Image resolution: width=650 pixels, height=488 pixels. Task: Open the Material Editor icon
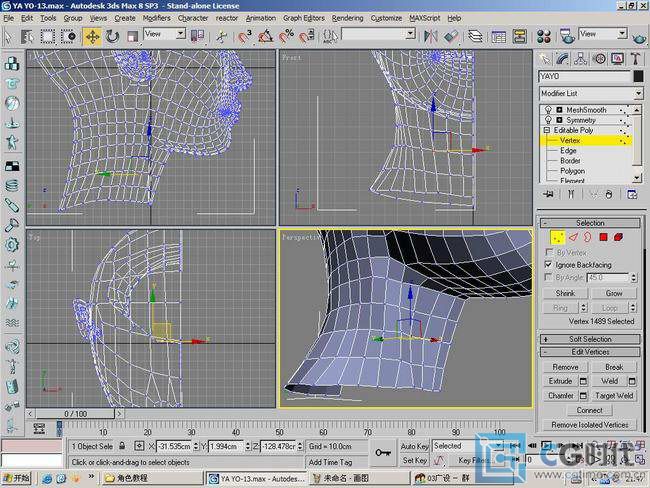pos(543,36)
